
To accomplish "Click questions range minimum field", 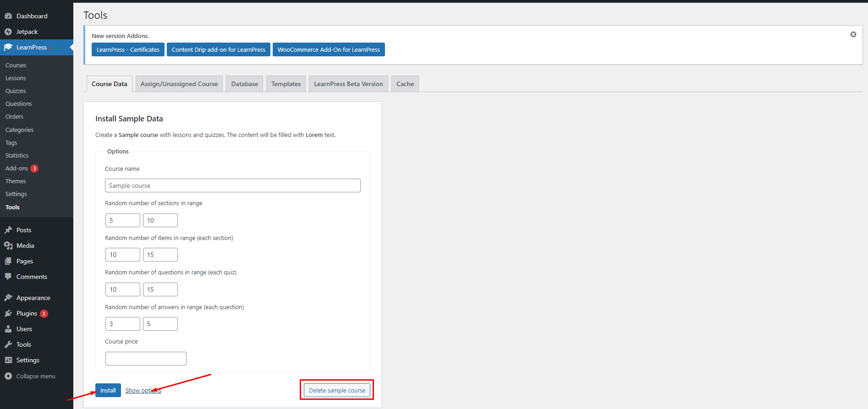I will [123, 289].
